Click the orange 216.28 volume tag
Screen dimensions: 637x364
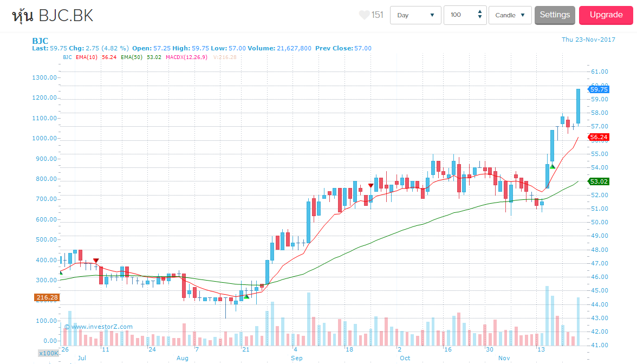click(x=46, y=297)
